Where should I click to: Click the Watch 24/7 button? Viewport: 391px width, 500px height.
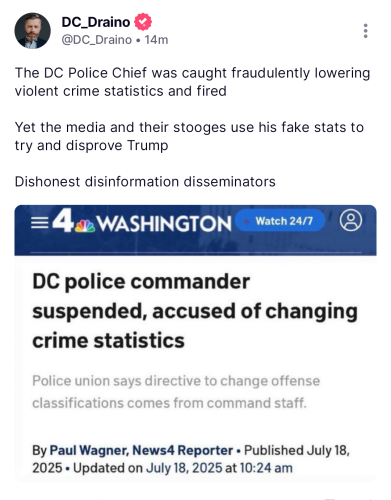click(280, 221)
